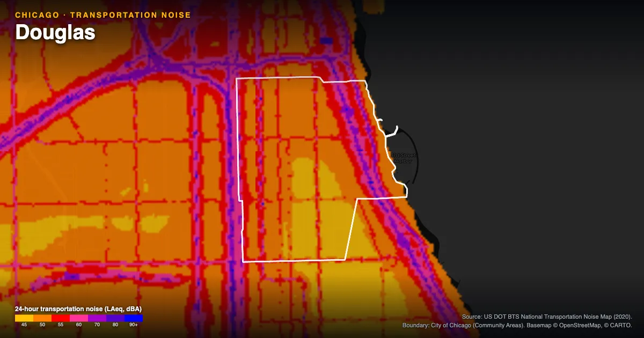Click the "55" legend value label
This screenshot has height=338, width=644.
(x=61, y=325)
